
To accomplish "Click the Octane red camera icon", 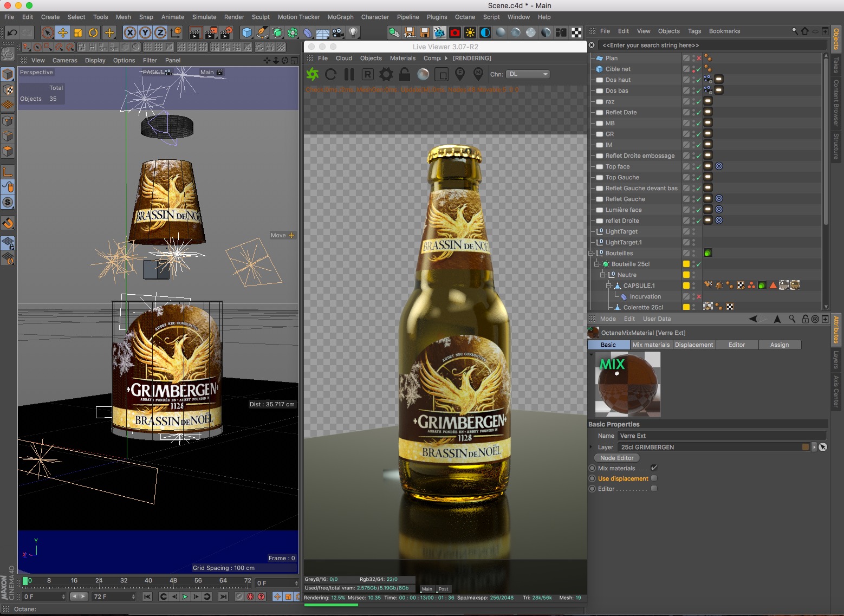I will (x=455, y=33).
